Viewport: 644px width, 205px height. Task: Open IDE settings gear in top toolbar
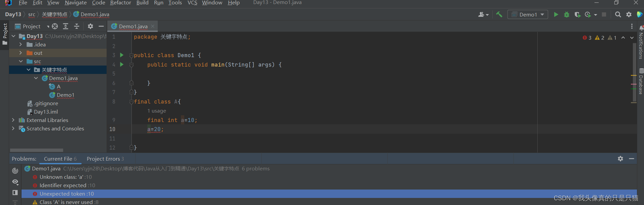coord(629,14)
